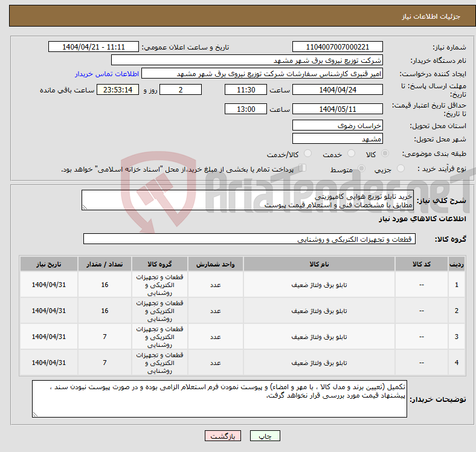Click the جزئیات اطلاعات نیاز page header
Viewport: 476px width, 452px height.
[431, 16]
